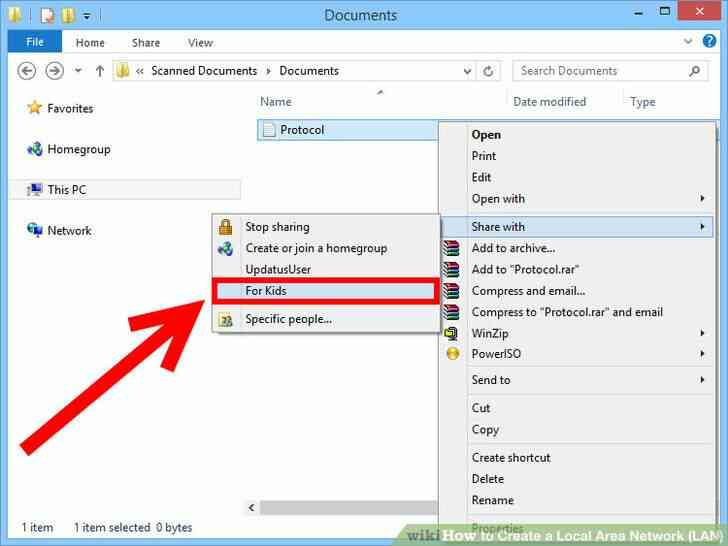Open the File ribbon tab

(x=35, y=42)
